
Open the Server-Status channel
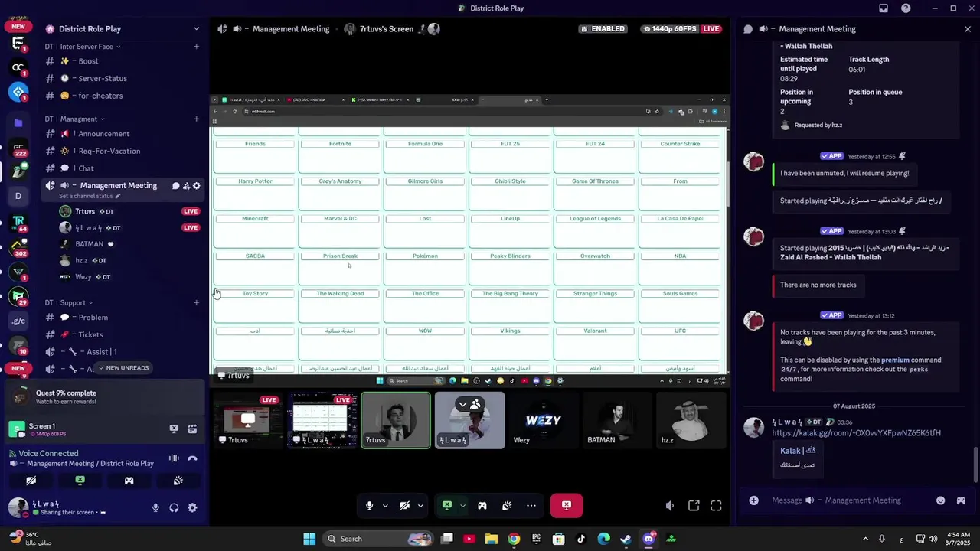[x=122, y=78]
